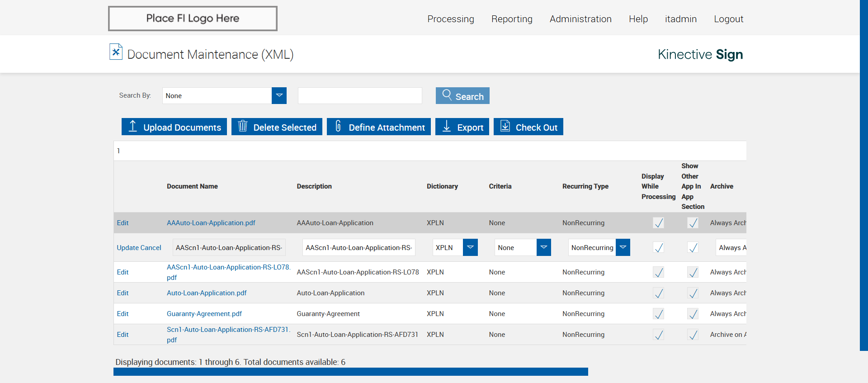Toggle Display While Processing in edited row
Viewport: 868px width, 383px height.
click(x=659, y=247)
